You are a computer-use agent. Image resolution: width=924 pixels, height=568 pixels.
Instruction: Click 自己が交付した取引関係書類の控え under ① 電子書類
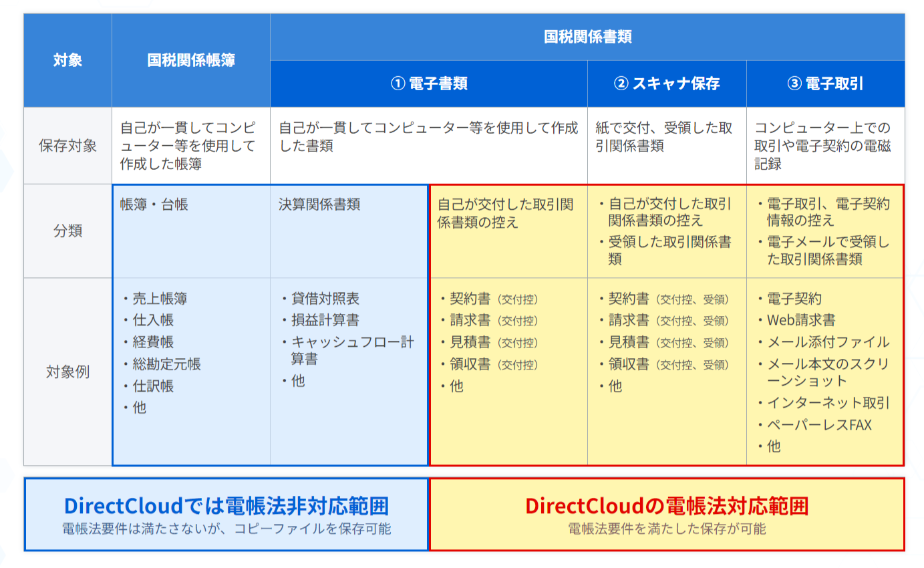tap(505, 214)
